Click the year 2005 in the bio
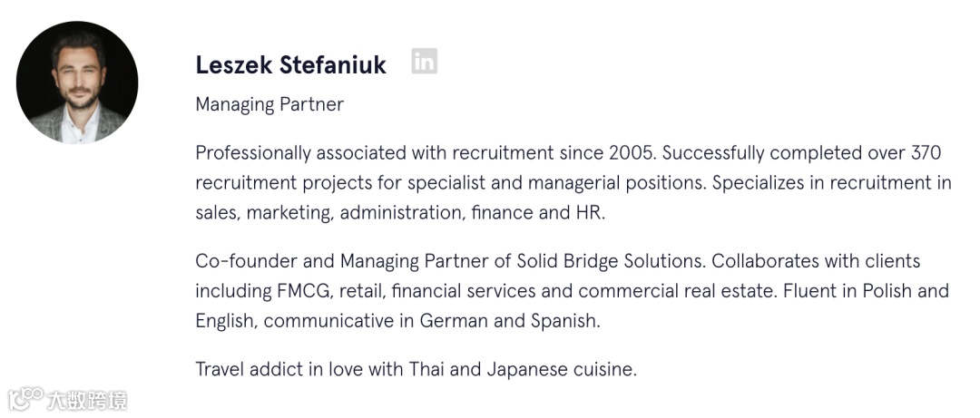Screen dimensions: 980x418 [x=631, y=152]
